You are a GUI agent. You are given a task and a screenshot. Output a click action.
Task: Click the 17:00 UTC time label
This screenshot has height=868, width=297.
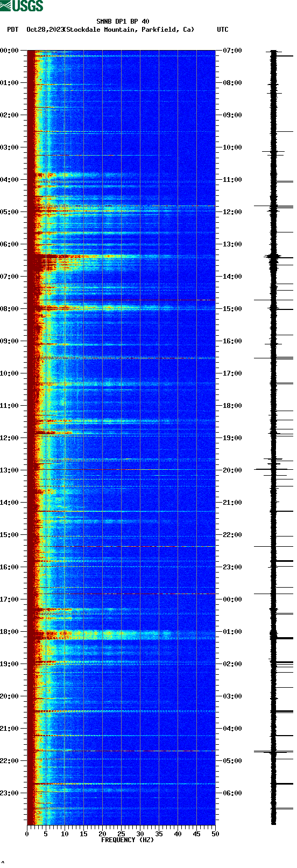click(x=232, y=373)
